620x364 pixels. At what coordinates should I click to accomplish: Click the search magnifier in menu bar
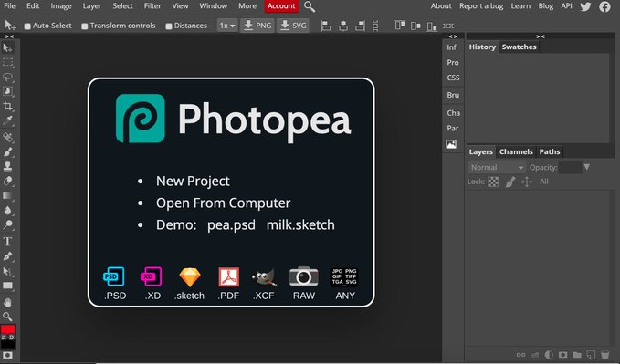point(310,6)
